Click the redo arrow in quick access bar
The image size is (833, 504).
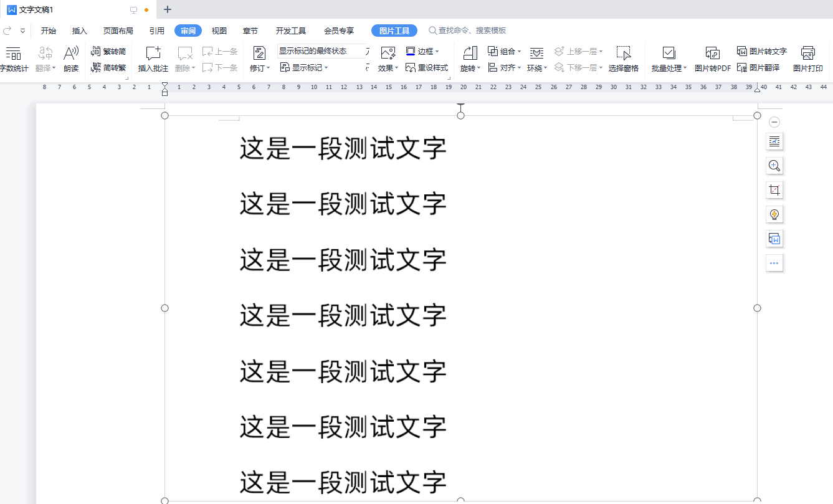point(7,31)
